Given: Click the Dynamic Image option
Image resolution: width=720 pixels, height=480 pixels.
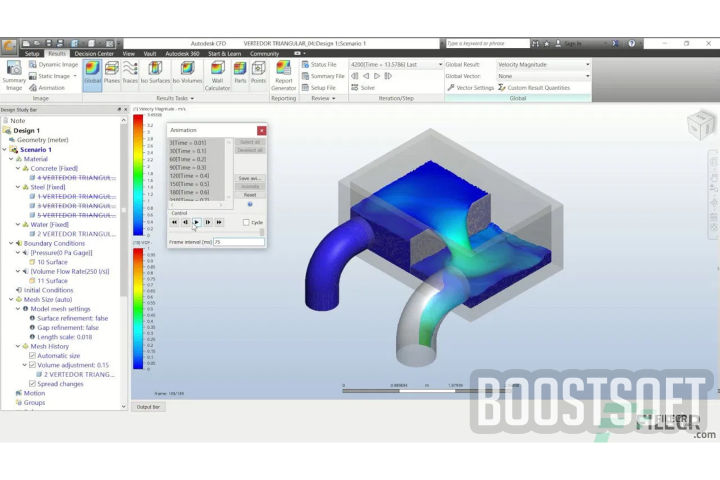Looking at the screenshot, I should 54,65.
